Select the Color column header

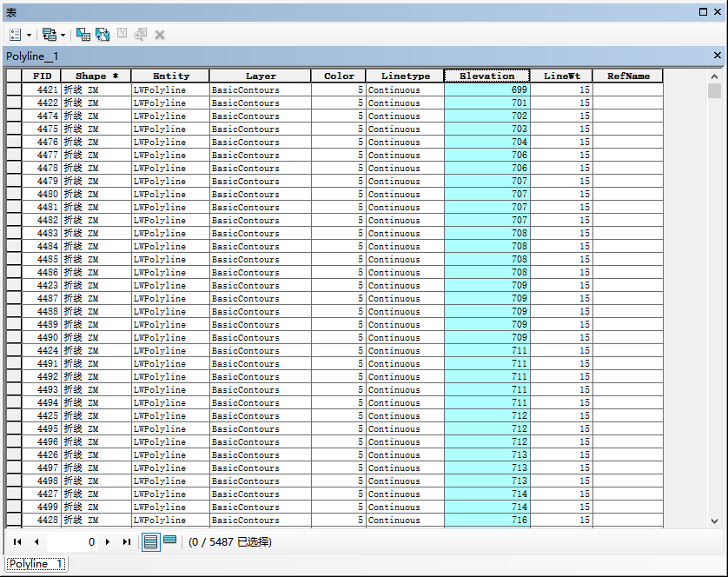click(x=339, y=76)
